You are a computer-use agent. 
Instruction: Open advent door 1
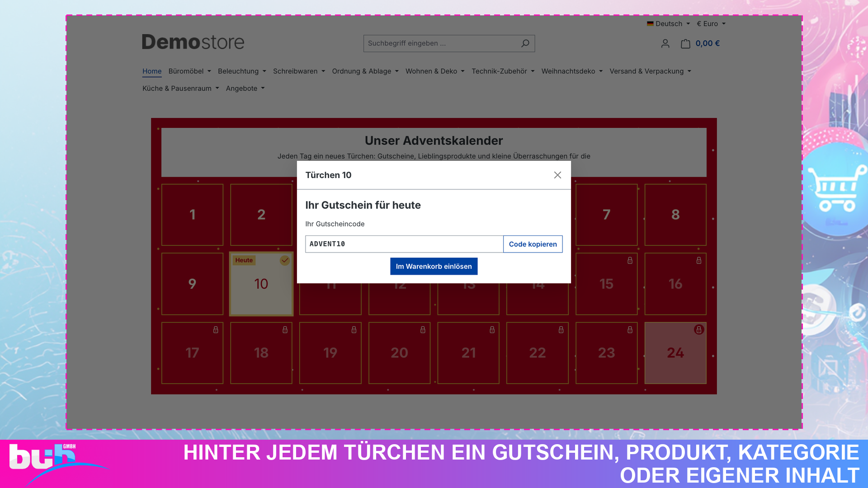[x=192, y=215]
